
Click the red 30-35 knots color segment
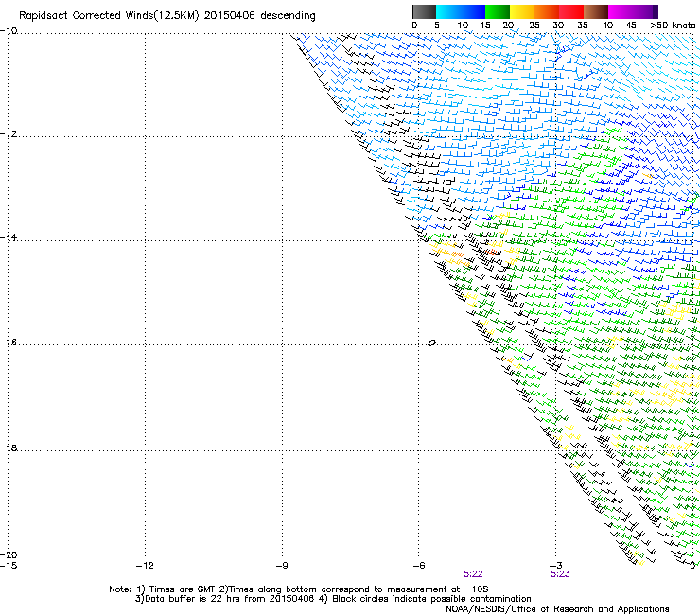[571, 11]
